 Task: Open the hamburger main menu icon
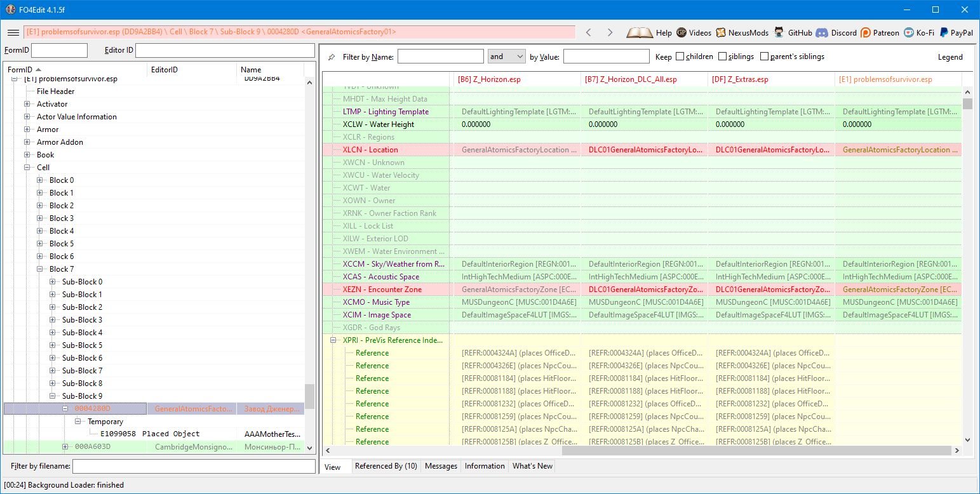pyautogui.click(x=13, y=32)
